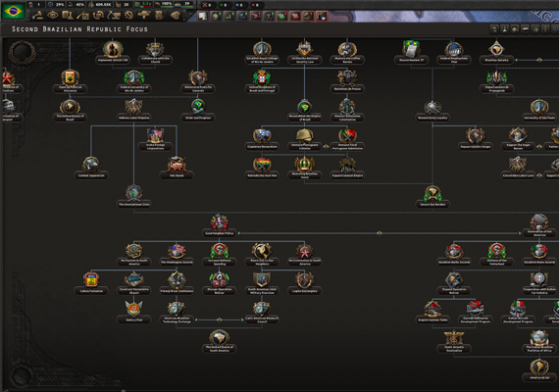
Task: Select the Open Up Political Discourse focus
Action: 70,81
